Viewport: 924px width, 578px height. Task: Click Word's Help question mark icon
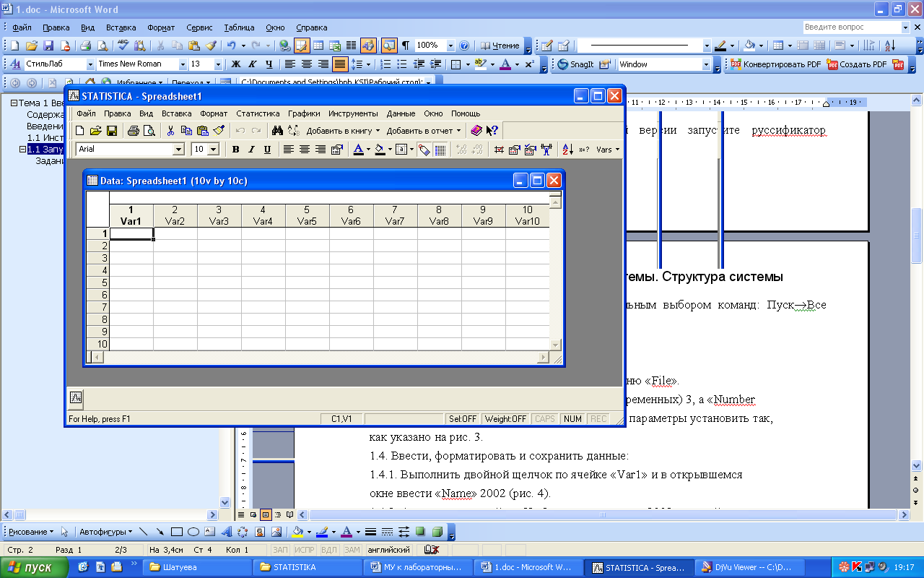pyautogui.click(x=464, y=45)
